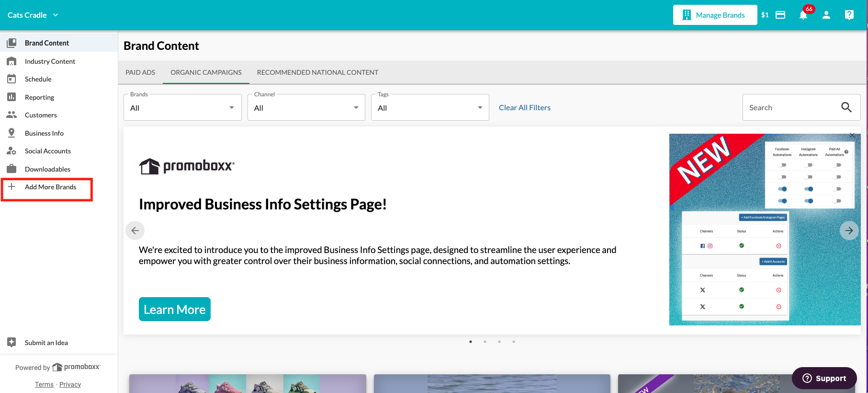This screenshot has height=393, width=868.
Task: Click the Learn More button
Action: click(175, 310)
